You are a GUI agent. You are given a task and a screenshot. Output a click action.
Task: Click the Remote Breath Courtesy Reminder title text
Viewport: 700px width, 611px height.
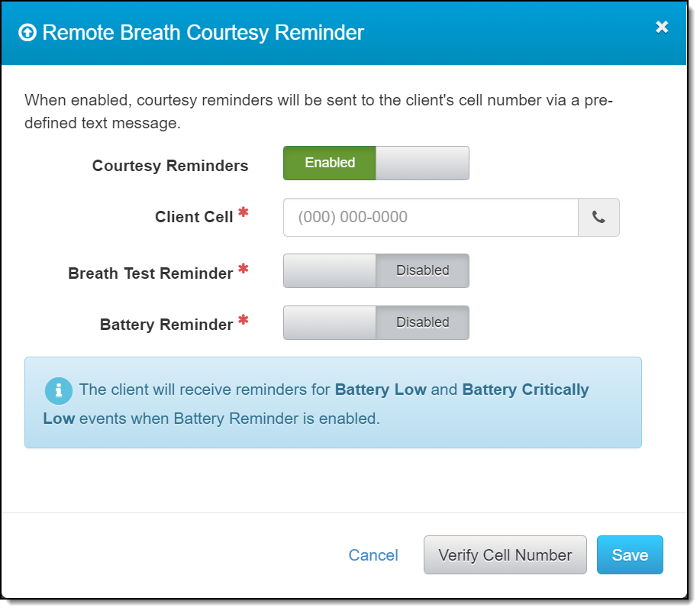[203, 33]
